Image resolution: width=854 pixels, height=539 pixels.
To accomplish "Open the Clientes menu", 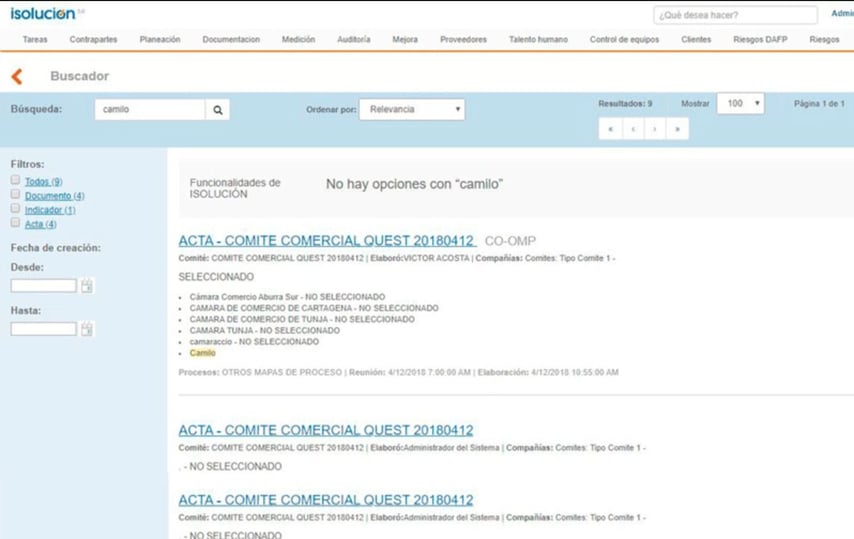I will click(696, 39).
